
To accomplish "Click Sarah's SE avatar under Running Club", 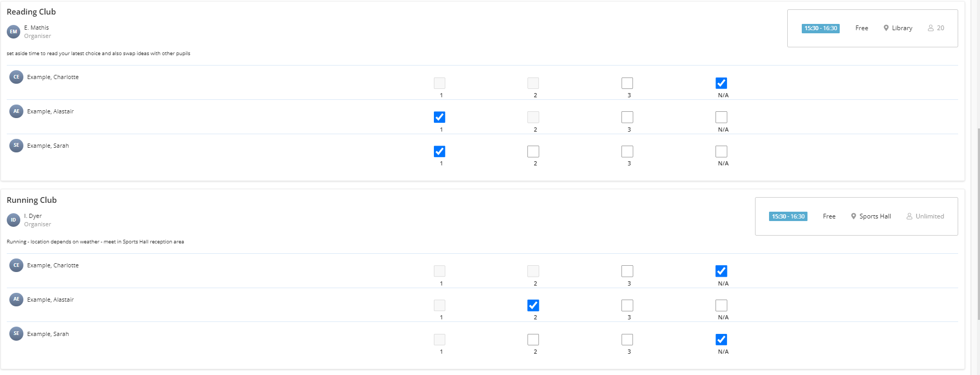I will click(16, 334).
